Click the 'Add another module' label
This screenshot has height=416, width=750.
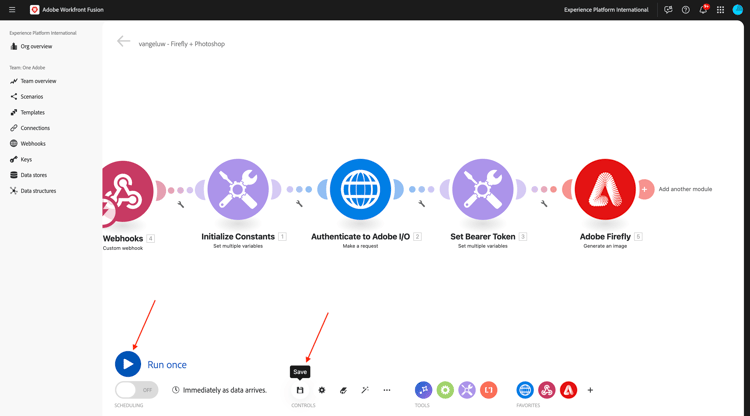coord(685,189)
